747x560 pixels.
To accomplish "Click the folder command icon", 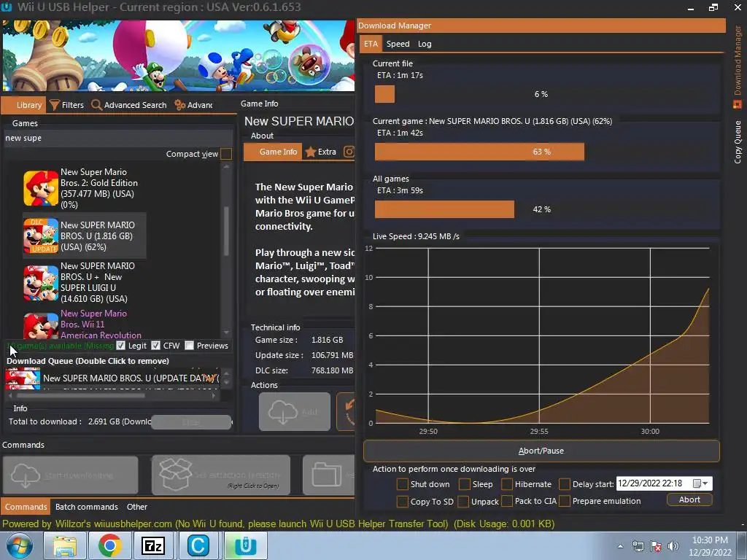I will (x=327, y=475).
